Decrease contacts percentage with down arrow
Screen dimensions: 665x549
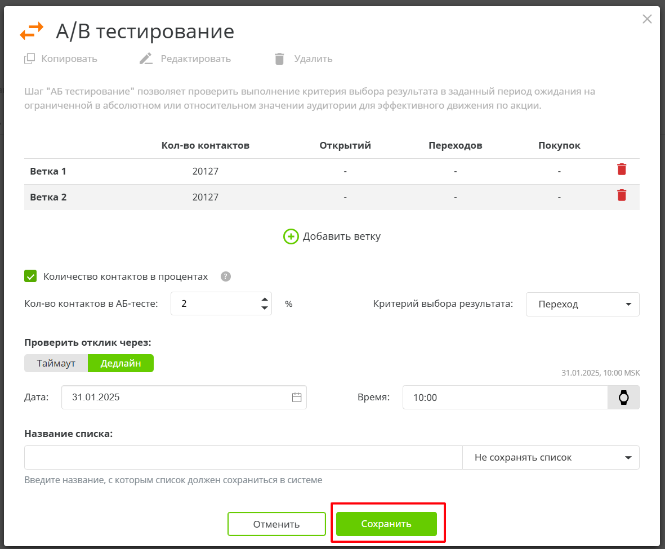pyautogui.click(x=264, y=309)
